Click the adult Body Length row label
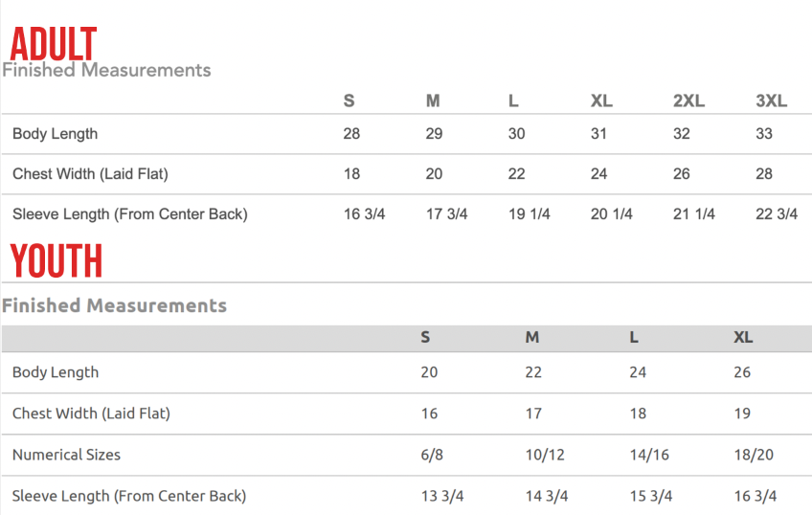The height and width of the screenshot is (515, 812). point(55,134)
